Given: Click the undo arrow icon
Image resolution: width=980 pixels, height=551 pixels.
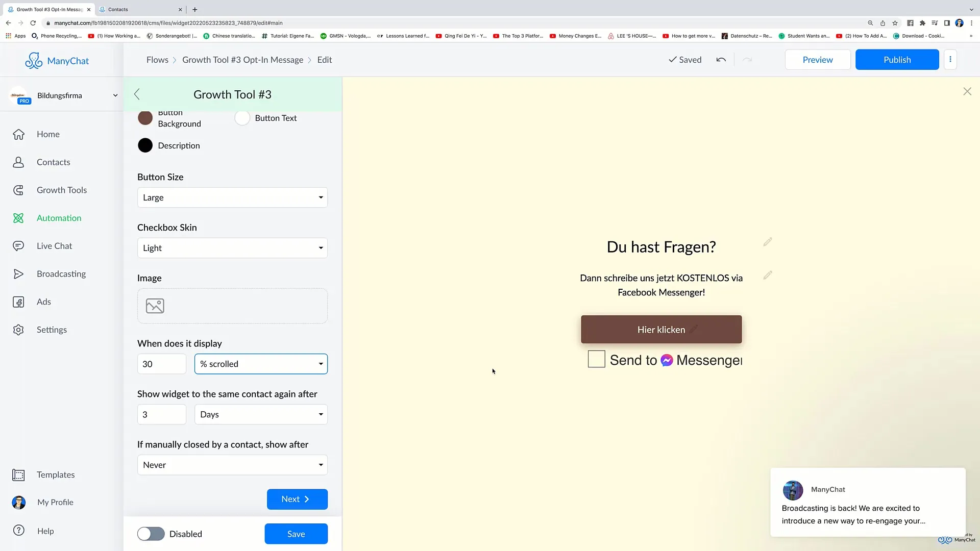Looking at the screenshot, I should 722,59.
